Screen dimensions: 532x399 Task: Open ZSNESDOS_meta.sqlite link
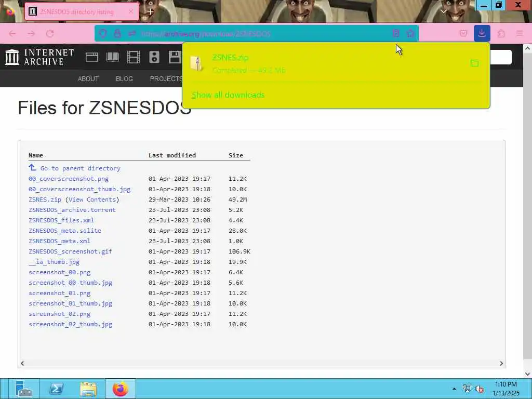[x=65, y=231]
